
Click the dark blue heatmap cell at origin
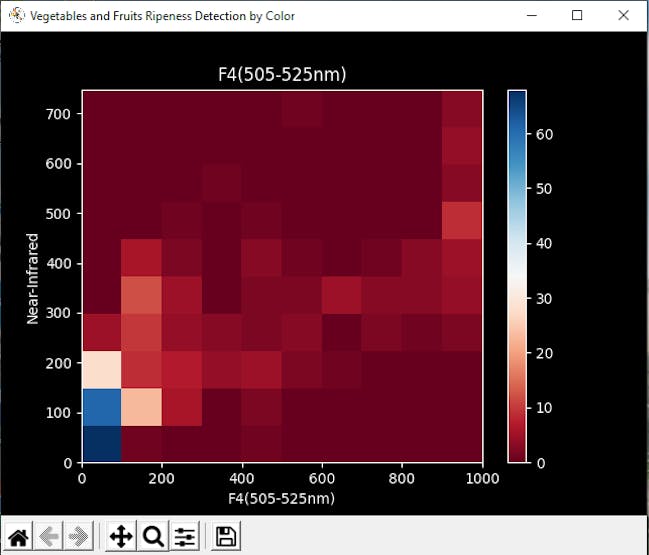point(102,444)
